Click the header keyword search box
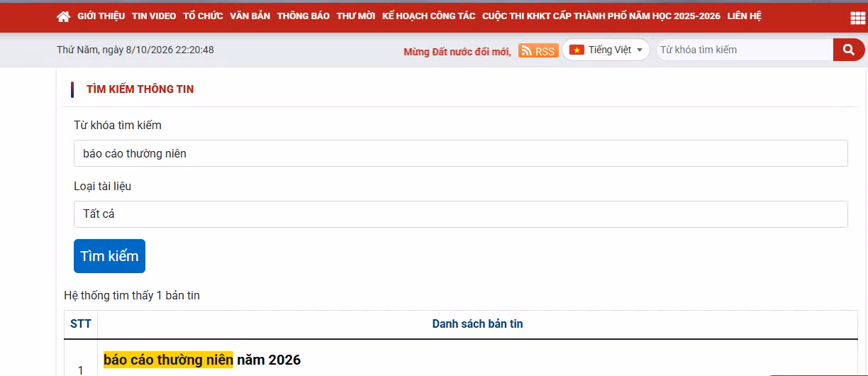Screen dimensions: 868x376 point(745,50)
